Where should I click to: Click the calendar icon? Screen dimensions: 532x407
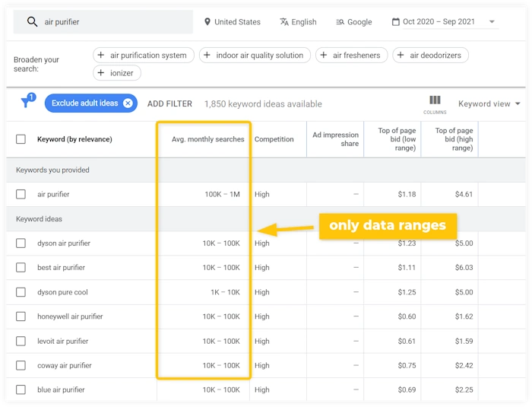(x=396, y=22)
